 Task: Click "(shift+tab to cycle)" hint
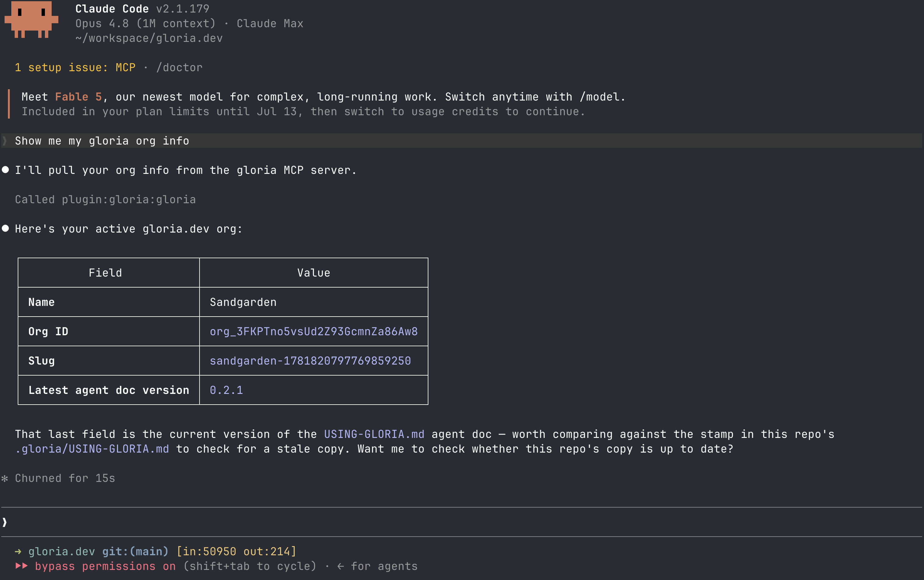coord(250,566)
